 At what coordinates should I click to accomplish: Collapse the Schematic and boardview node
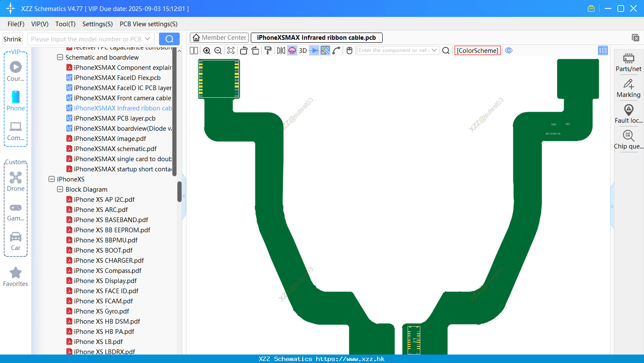click(x=60, y=57)
